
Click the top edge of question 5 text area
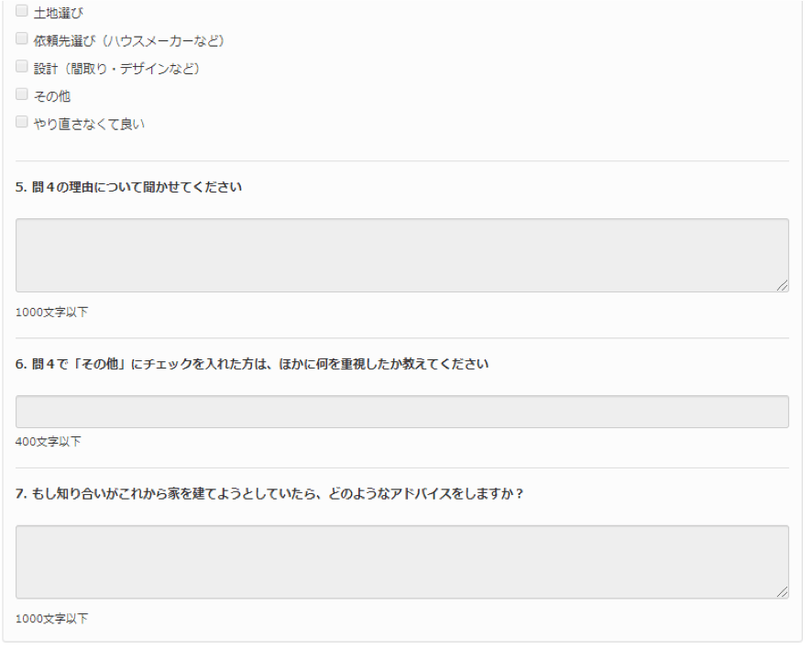pos(401,220)
